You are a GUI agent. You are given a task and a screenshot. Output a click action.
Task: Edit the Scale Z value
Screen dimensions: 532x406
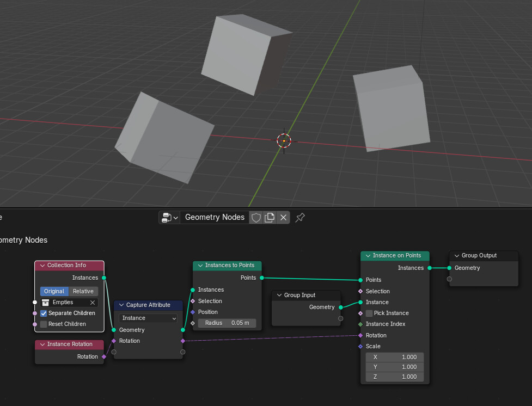tap(395, 377)
